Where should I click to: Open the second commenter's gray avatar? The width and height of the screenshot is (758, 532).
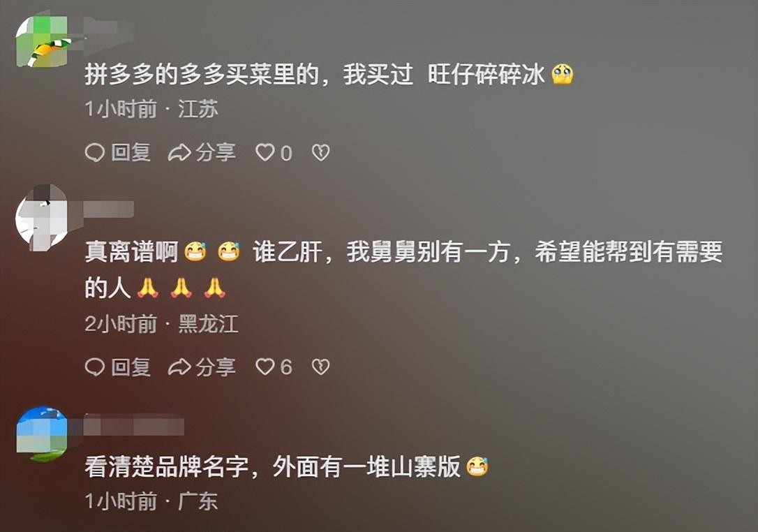tap(42, 218)
